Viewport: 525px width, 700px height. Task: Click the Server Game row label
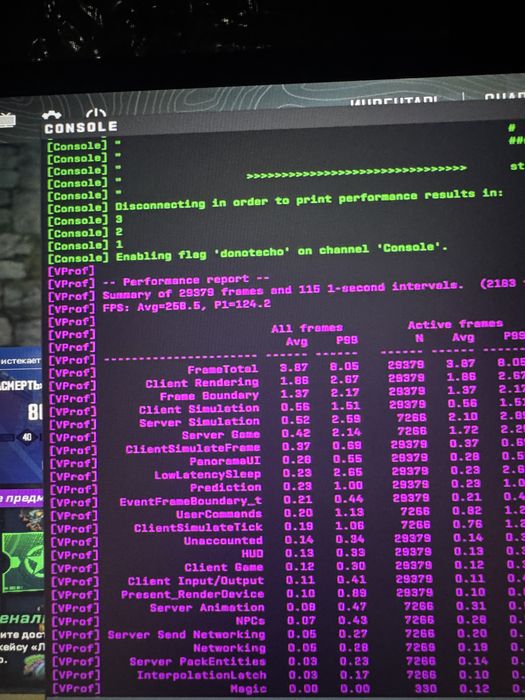pos(221,435)
